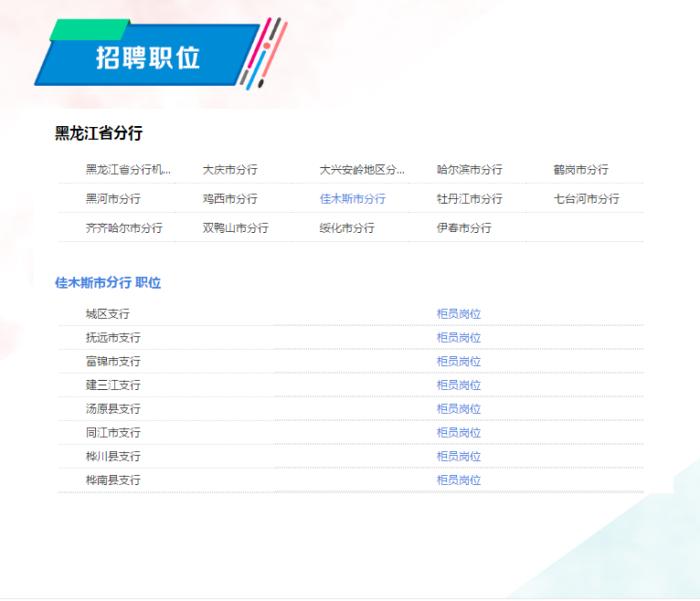The image size is (700, 601).
Task: Click 柜员岗位 in 抚远市支行 row
Action: (x=459, y=338)
